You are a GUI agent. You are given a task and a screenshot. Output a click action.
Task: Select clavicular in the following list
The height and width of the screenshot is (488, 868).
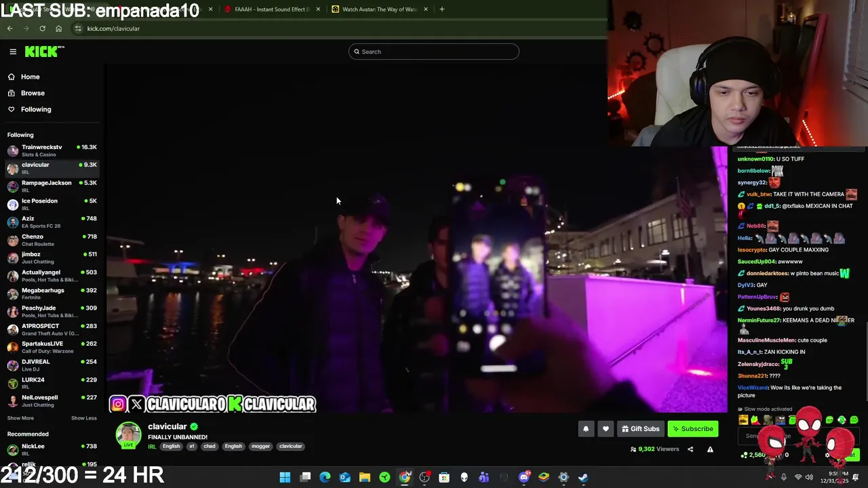click(x=52, y=168)
